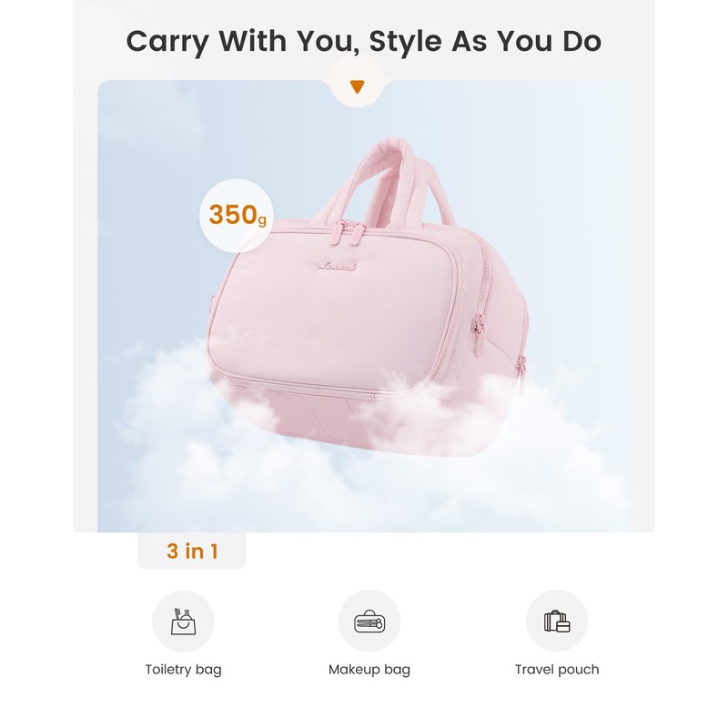Click the number "350" in the badge

(231, 215)
